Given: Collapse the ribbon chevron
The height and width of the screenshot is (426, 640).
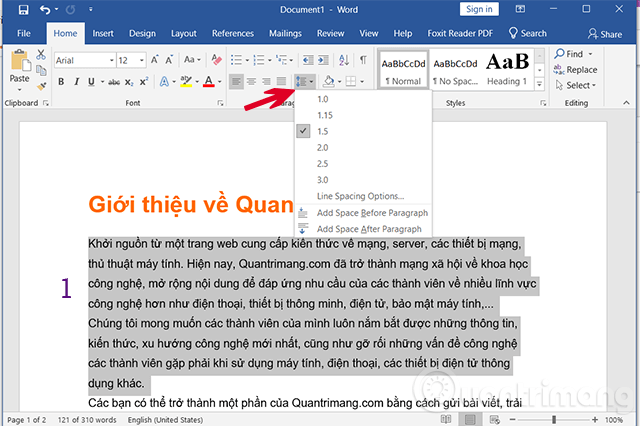Looking at the screenshot, I should click(627, 103).
